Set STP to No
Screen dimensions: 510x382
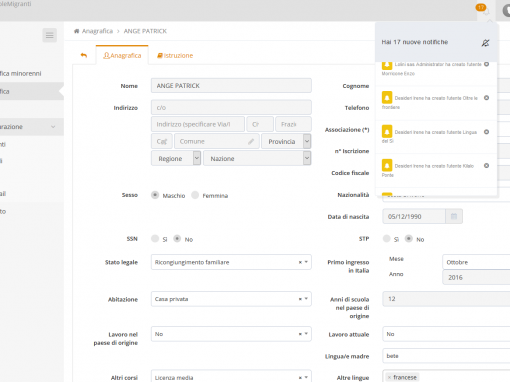click(x=409, y=239)
